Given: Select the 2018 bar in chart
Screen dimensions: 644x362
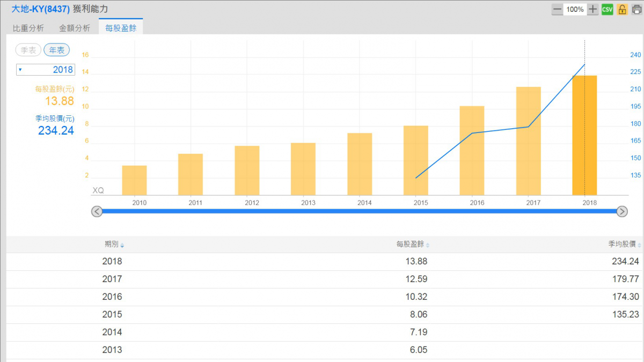Looking at the screenshot, I should [x=584, y=135].
